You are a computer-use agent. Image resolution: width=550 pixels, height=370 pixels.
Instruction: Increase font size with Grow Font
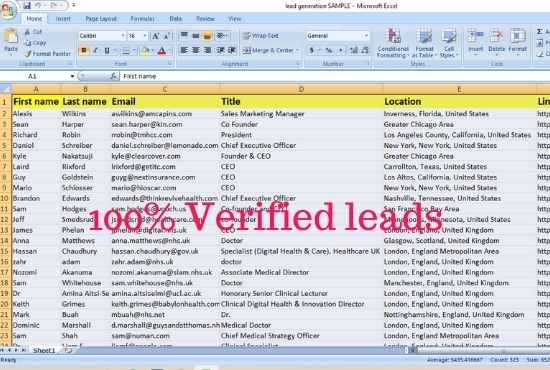pyautogui.click(x=155, y=36)
